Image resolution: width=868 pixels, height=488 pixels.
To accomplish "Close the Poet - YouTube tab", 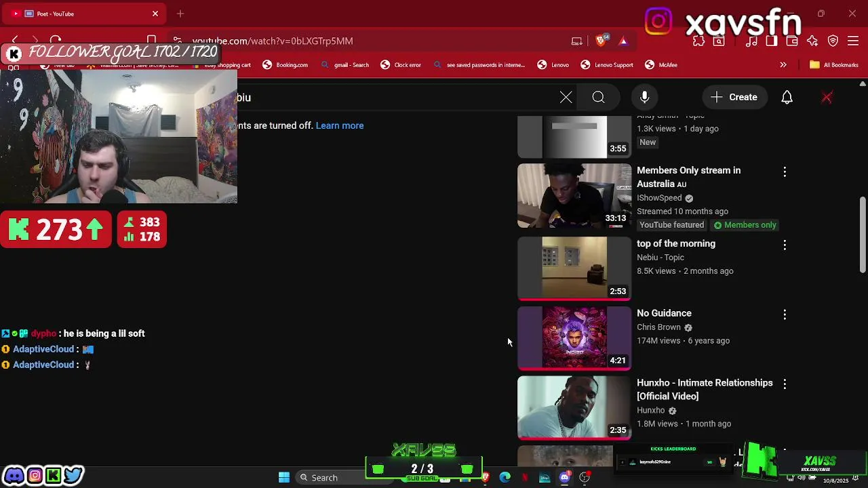I will click(x=155, y=14).
